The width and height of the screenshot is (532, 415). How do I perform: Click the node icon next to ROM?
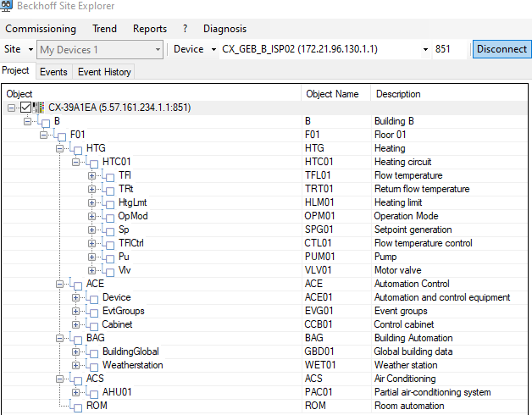(76, 407)
